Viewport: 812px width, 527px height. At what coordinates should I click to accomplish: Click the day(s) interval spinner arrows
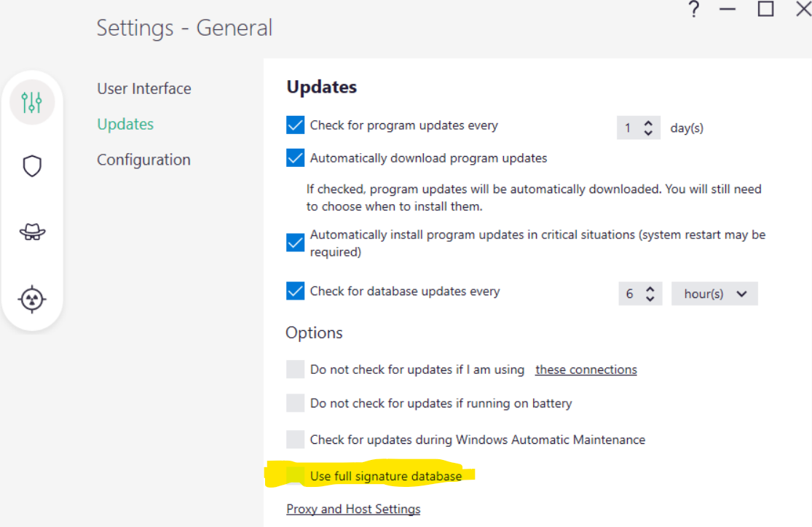[648, 128]
